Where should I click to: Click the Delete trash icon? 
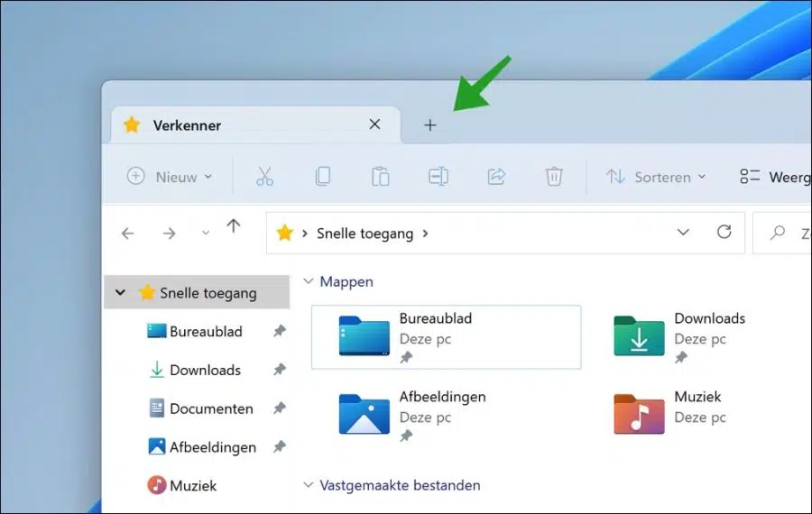[x=554, y=177]
